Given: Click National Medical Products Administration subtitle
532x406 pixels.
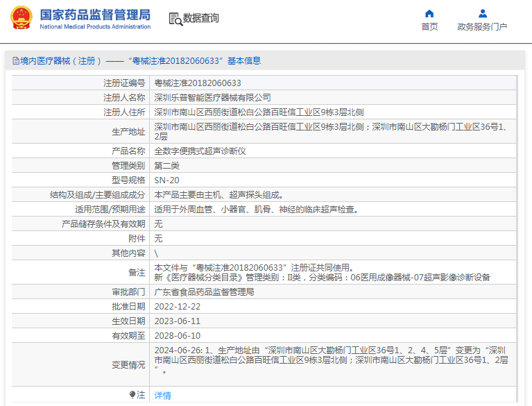Looking at the screenshot, I should [95, 26].
